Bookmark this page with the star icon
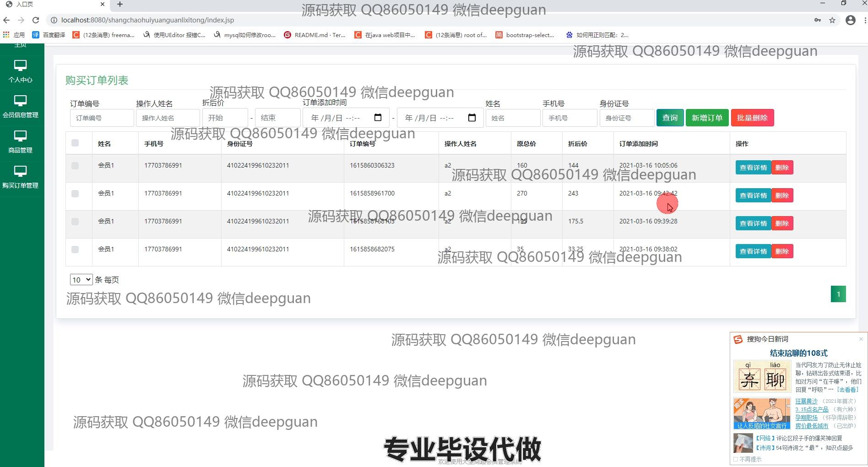Viewport: 868px width, 467px height. point(832,20)
